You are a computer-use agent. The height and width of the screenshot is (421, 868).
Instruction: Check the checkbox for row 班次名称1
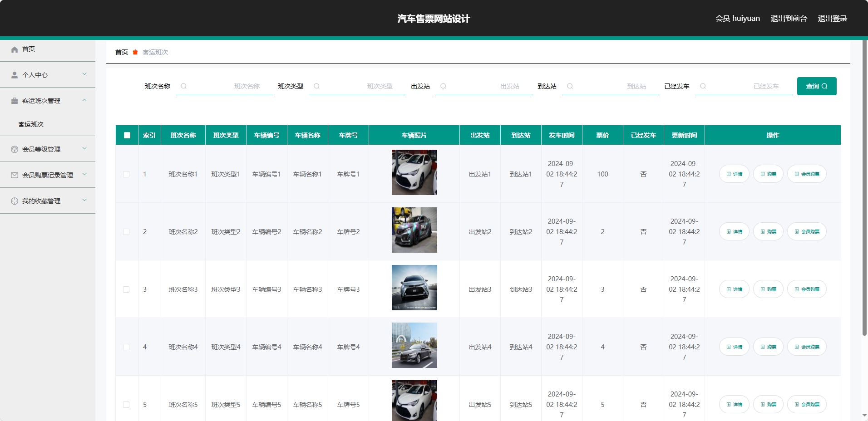pos(127,174)
